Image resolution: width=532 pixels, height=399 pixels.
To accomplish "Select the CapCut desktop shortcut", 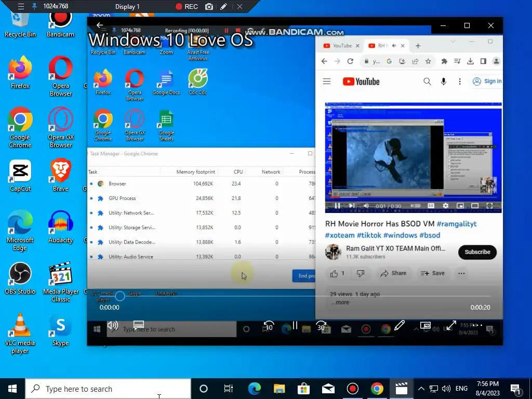I will 20,176.
